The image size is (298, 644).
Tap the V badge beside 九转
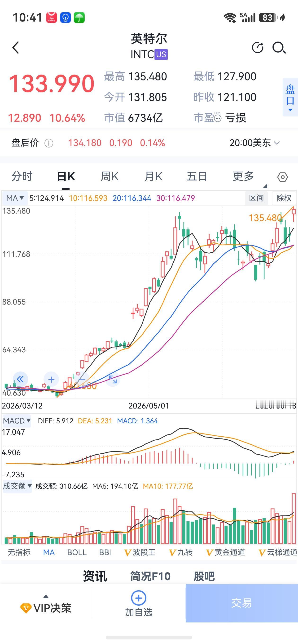point(172,553)
